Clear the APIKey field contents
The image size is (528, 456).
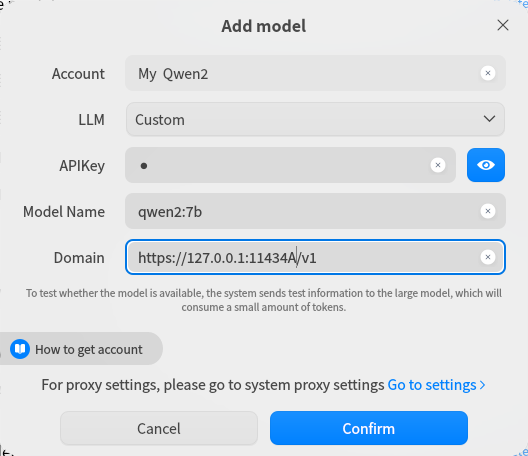click(x=438, y=165)
